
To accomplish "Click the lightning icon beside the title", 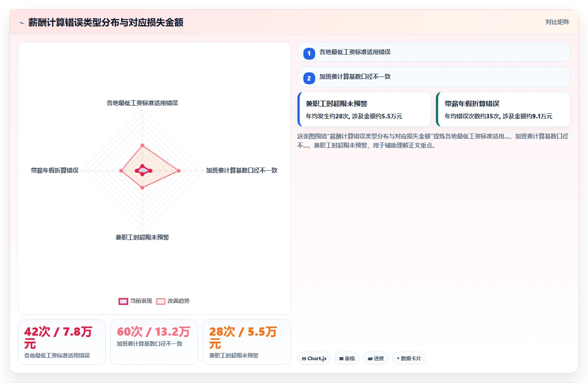I will [22, 22].
